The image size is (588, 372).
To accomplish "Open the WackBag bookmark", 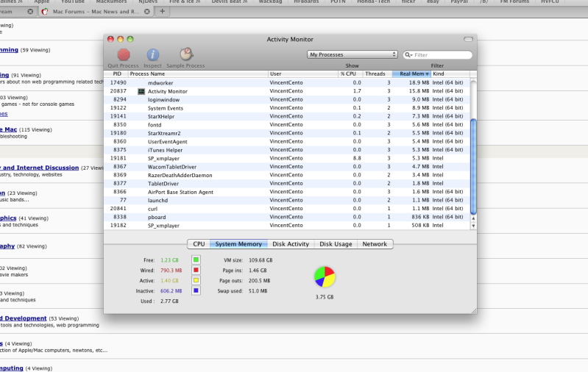I will tap(270, 2).
